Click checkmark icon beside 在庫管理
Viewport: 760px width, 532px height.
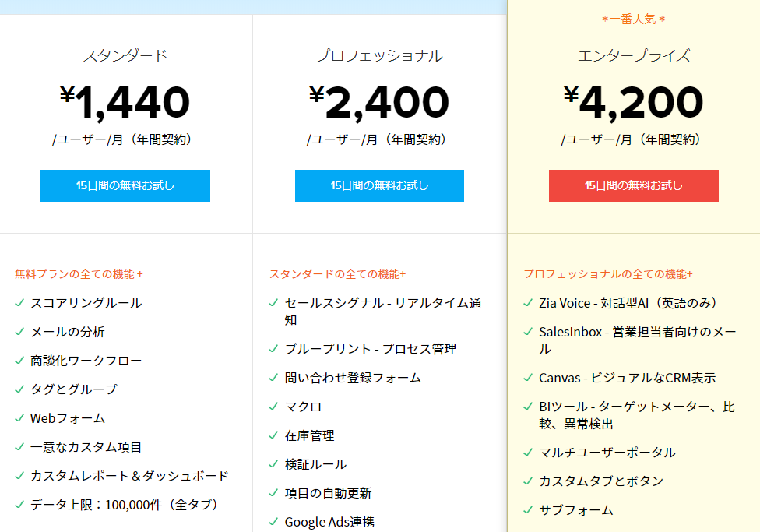273,435
